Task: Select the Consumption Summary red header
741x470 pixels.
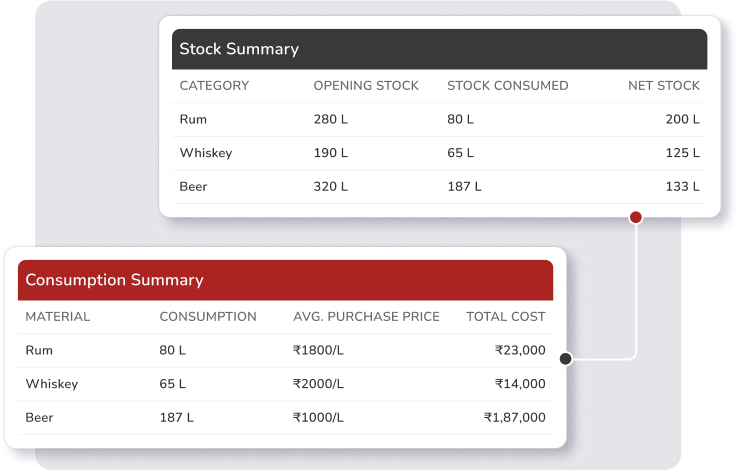Action: click(285, 280)
